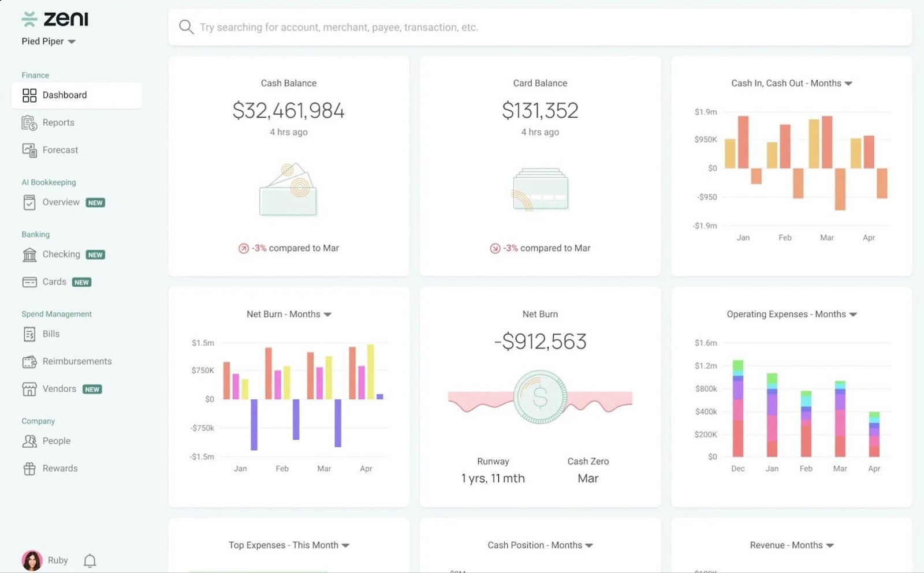Click the Rewards gift icon
The height and width of the screenshot is (573, 924).
point(29,468)
